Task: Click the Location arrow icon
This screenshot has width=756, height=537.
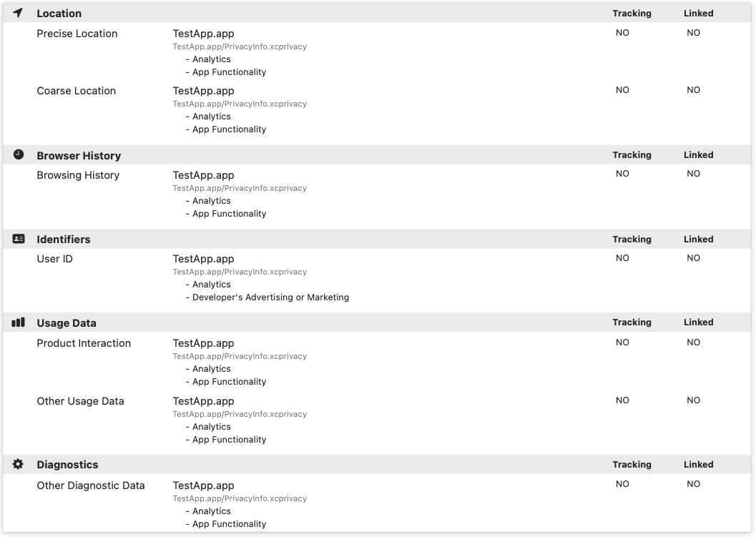Action: pyautogui.click(x=18, y=13)
